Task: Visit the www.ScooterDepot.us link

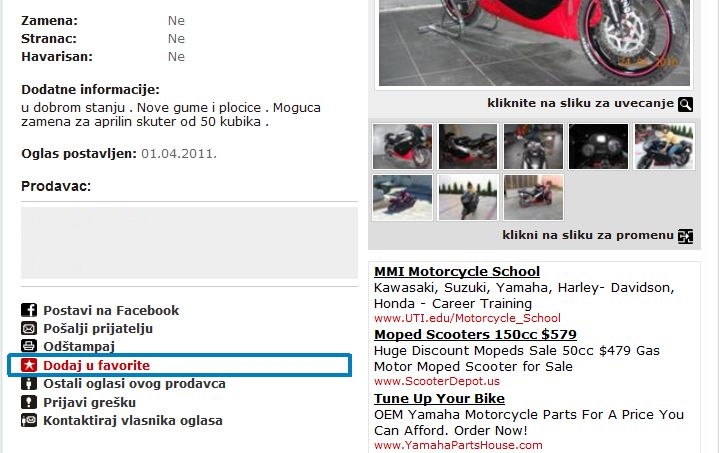Action: click(x=437, y=381)
